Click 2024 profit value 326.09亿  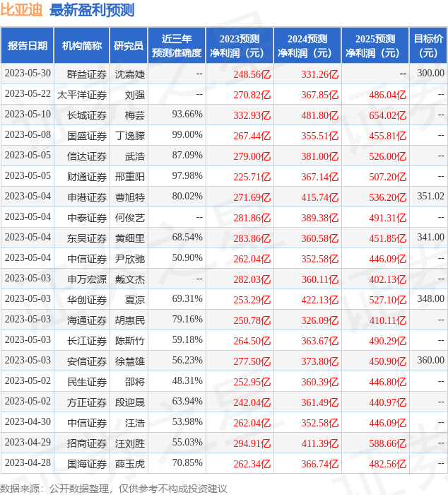[320, 320]
